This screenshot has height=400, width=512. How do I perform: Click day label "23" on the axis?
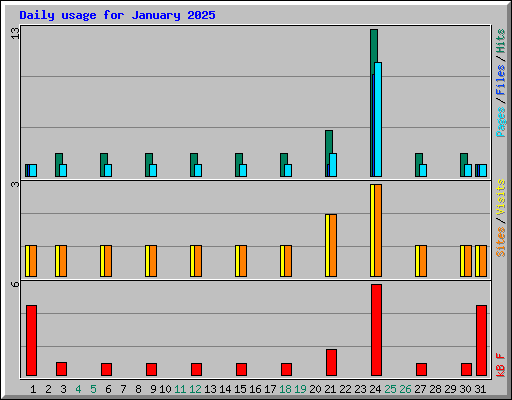point(360,389)
